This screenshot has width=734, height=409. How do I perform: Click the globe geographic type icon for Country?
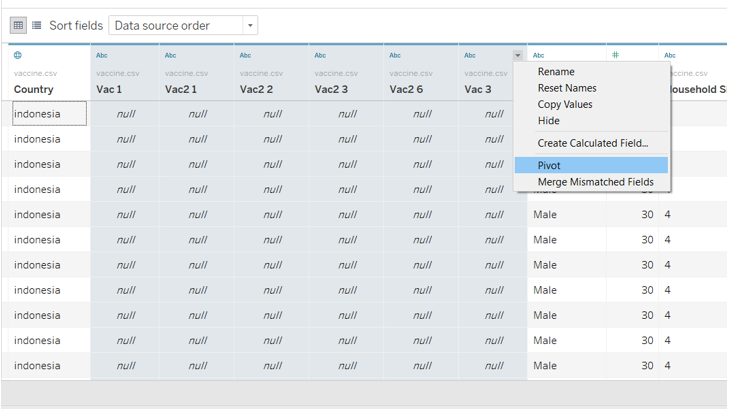point(18,56)
